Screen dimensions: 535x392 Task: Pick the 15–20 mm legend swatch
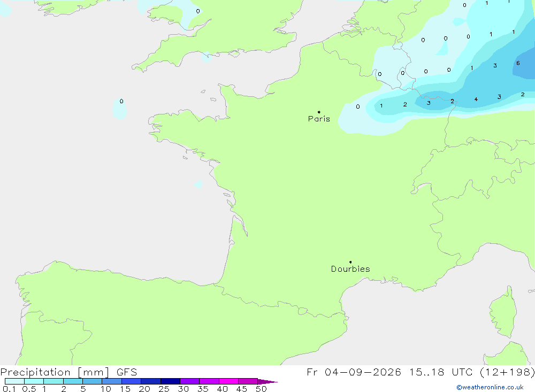132,381
